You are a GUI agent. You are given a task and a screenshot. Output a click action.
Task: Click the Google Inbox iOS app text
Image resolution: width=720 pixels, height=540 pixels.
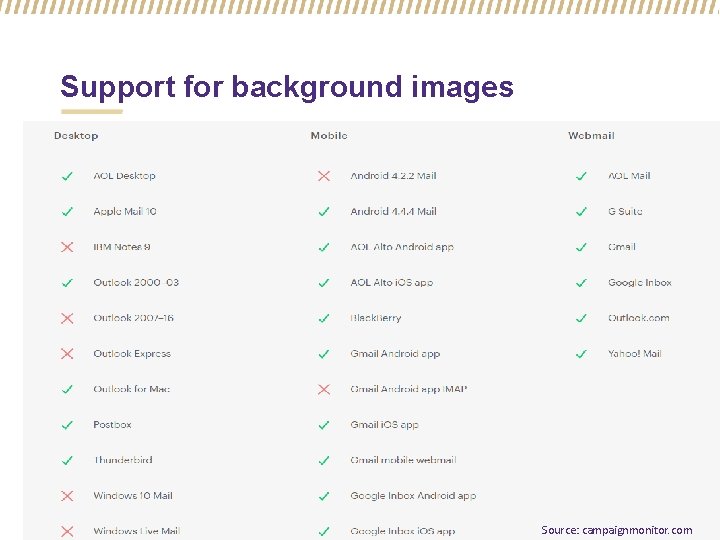[x=403, y=531]
